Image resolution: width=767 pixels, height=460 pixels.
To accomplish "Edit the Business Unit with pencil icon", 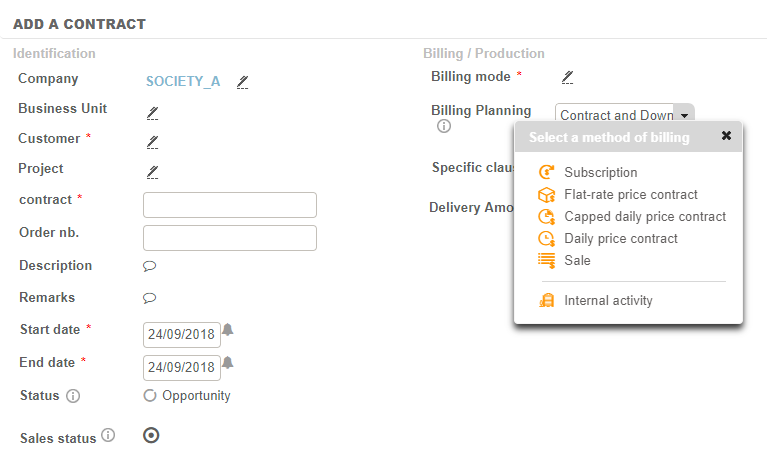I will pos(152,112).
